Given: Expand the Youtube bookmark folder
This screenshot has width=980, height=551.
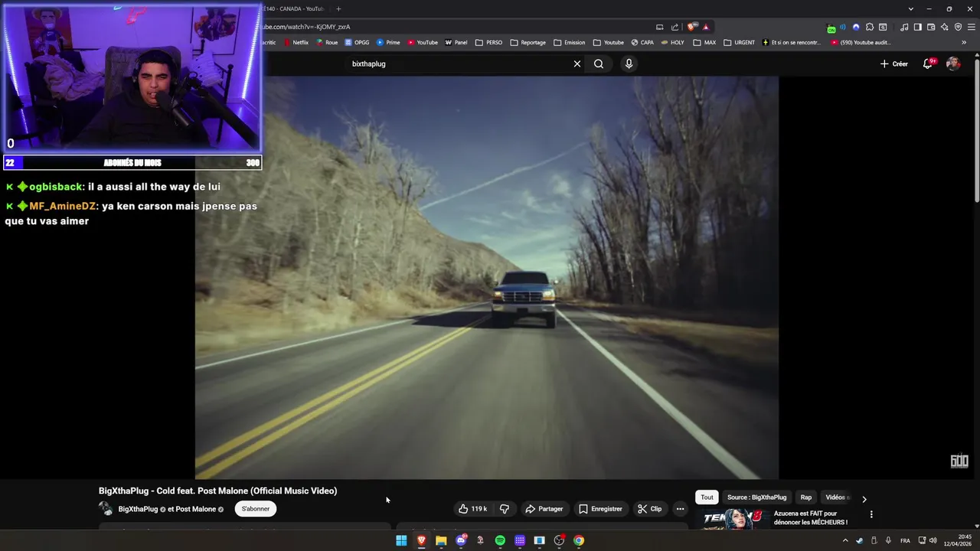Looking at the screenshot, I should 608,42.
